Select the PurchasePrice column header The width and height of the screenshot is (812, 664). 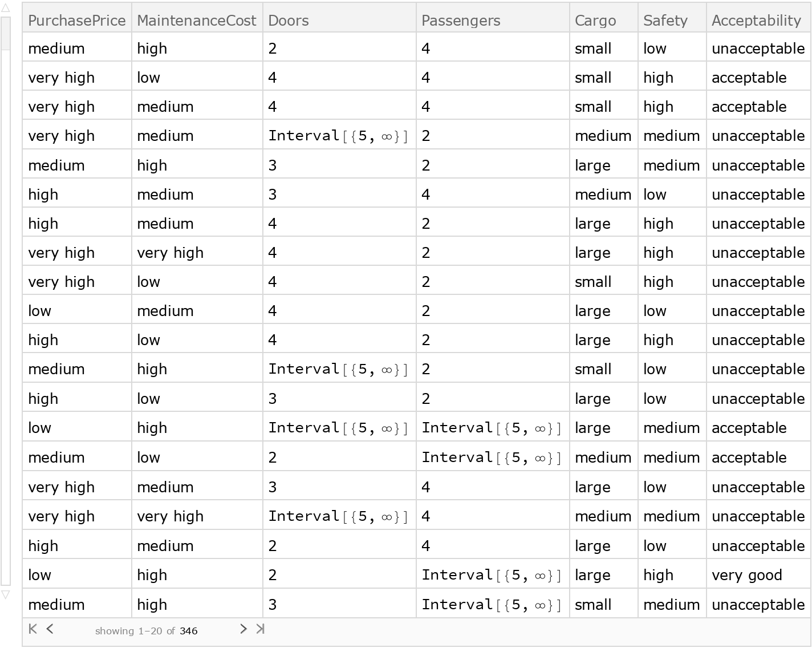click(76, 20)
